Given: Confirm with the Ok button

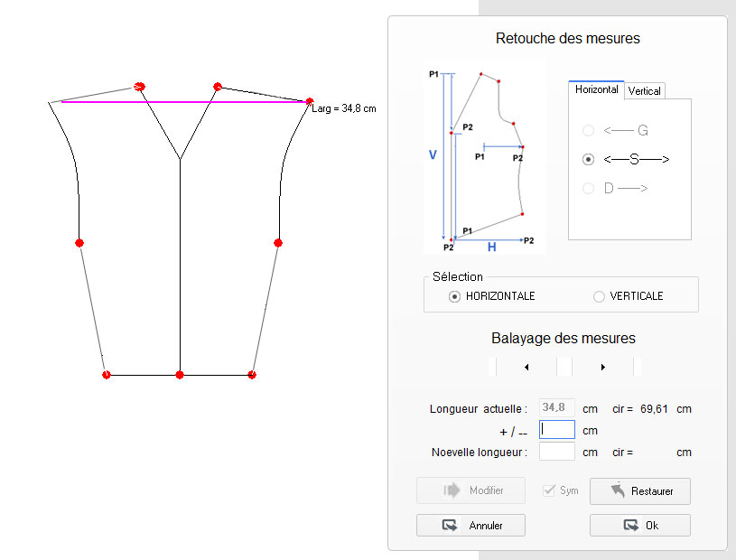Looking at the screenshot, I should click(639, 525).
